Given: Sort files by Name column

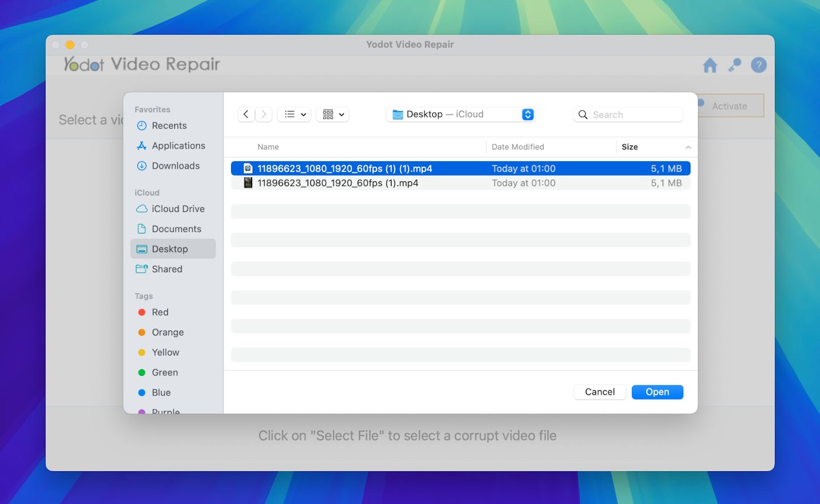Looking at the screenshot, I should pos(268,147).
